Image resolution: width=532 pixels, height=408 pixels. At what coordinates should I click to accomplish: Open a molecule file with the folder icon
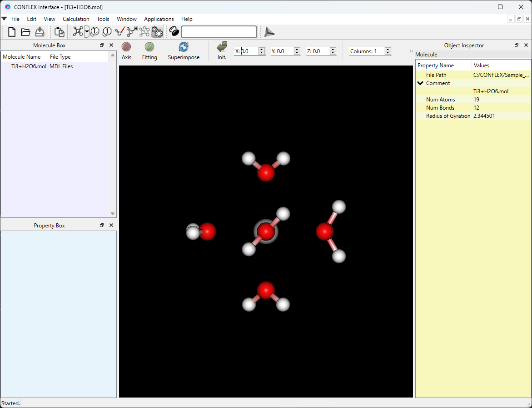click(x=25, y=32)
